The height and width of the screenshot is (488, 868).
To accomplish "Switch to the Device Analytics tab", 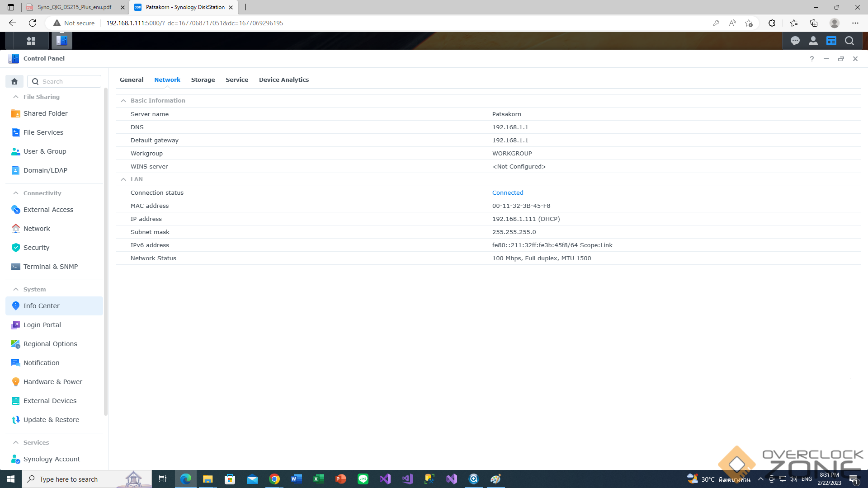I will (x=283, y=80).
